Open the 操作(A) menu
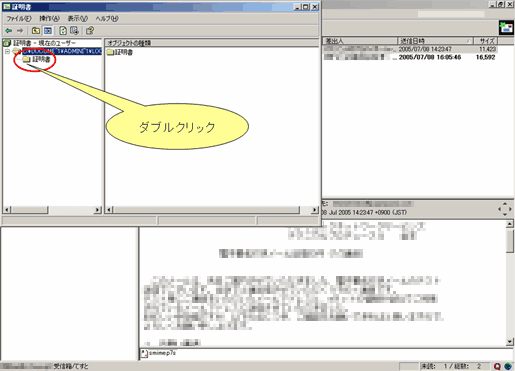Image resolution: width=515 pixels, height=371 pixels. (49, 19)
